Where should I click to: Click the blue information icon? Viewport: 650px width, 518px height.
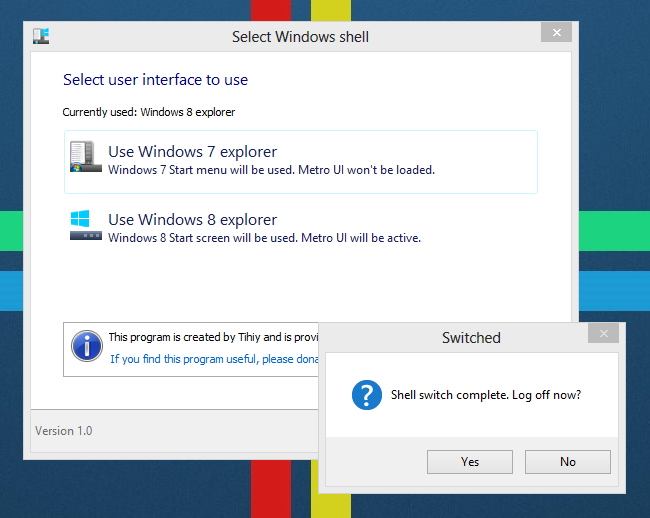click(x=87, y=346)
